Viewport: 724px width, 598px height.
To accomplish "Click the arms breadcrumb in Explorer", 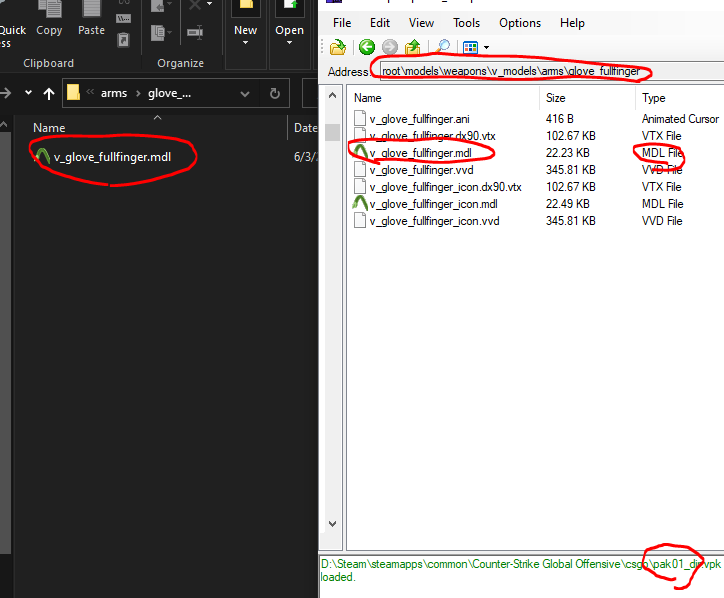I will (114, 93).
